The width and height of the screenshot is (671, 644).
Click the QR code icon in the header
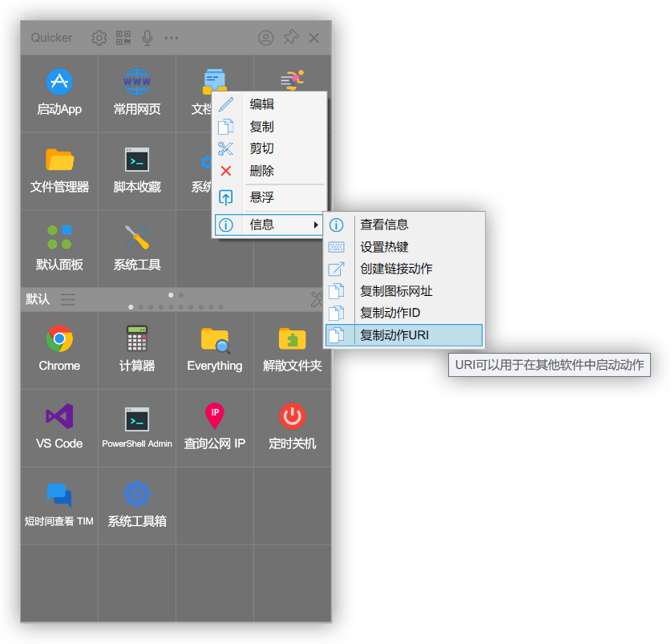point(123,38)
